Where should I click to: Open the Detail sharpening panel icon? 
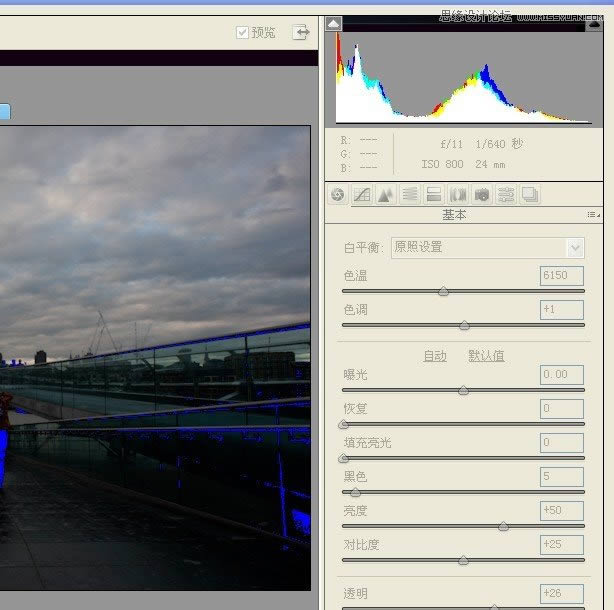(x=386, y=195)
